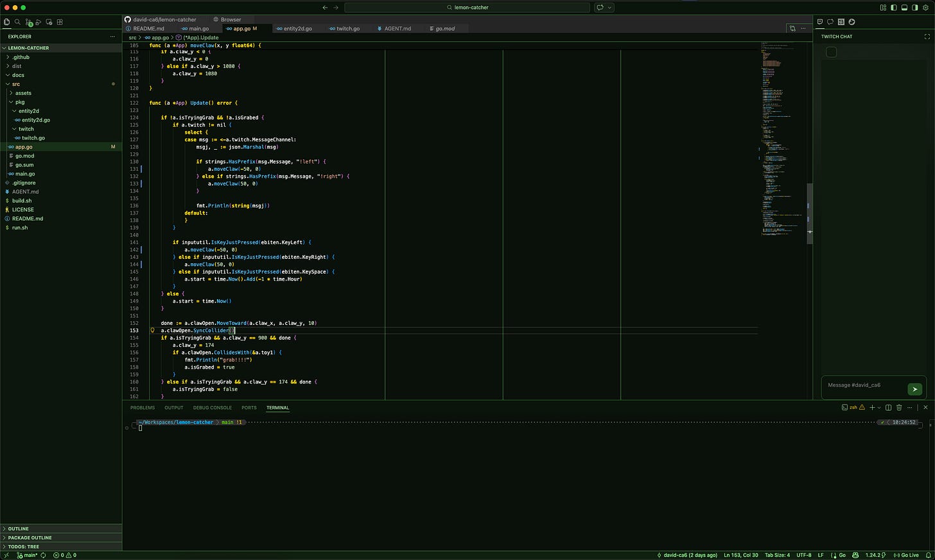Switch to the PROBLEMS panel tab
Image resolution: width=935 pixels, height=560 pixels.
pyautogui.click(x=143, y=407)
